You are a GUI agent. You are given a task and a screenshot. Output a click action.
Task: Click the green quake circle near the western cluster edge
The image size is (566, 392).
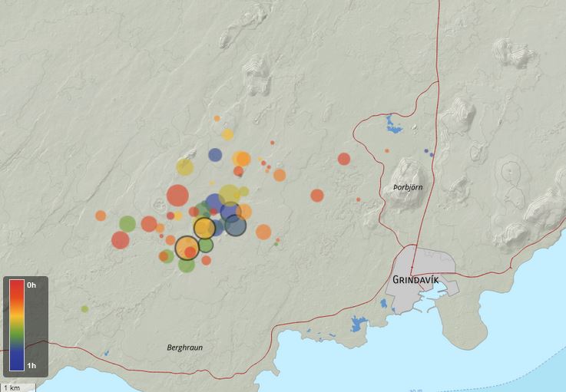tap(127, 223)
